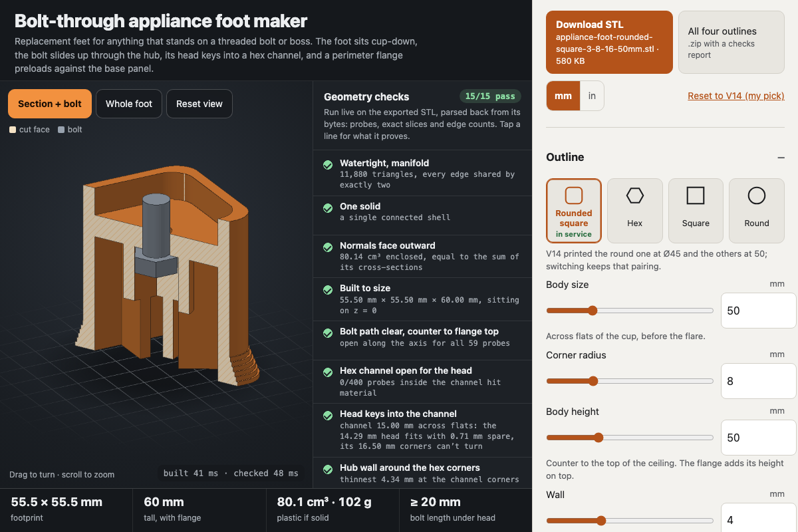Viewport: 798px width, 532px height.
Task: Switch units to inches
Action: coord(592,96)
